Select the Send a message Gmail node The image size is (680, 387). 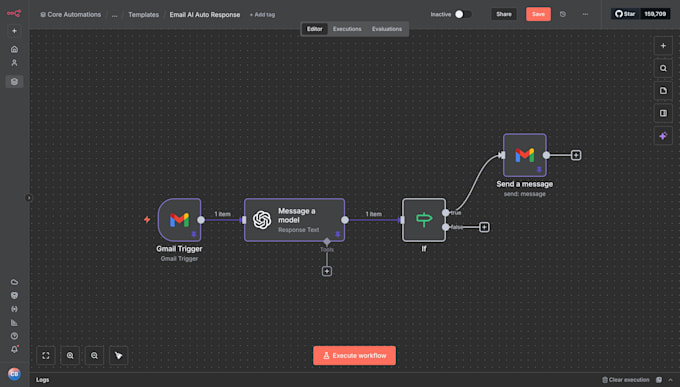525,155
